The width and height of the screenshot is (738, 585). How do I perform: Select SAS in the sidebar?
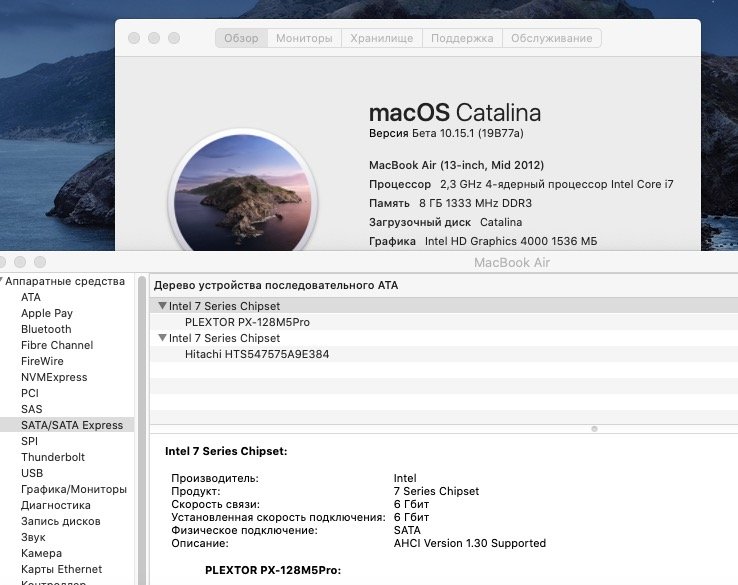[32, 409]
